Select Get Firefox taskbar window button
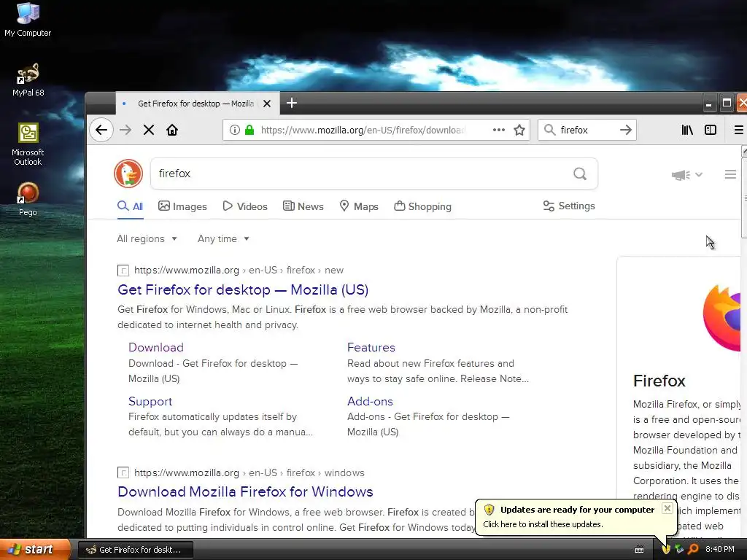 (135, 550)
